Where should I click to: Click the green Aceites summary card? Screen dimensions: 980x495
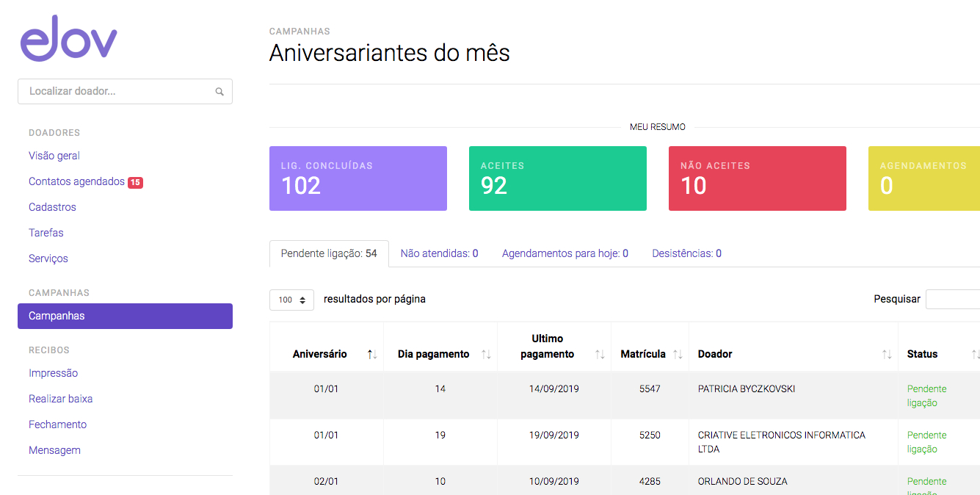tap(557, 178)
